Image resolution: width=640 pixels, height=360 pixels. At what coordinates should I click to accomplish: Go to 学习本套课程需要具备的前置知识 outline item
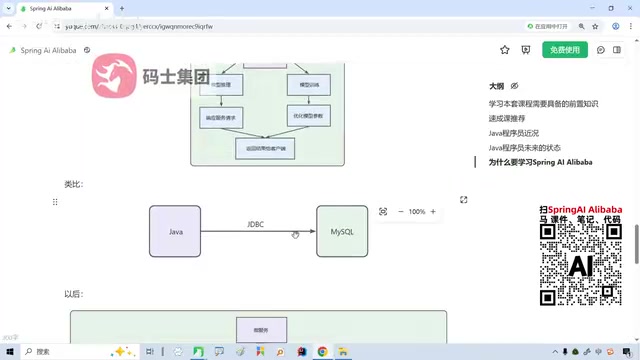[543, 104]
